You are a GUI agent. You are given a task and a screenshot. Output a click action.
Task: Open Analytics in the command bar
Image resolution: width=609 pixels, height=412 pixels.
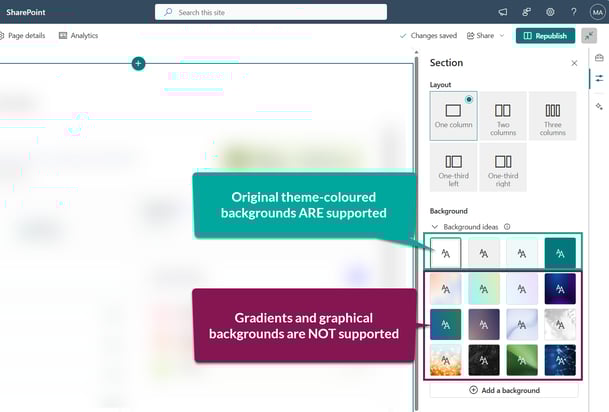[x=78, y=36]
